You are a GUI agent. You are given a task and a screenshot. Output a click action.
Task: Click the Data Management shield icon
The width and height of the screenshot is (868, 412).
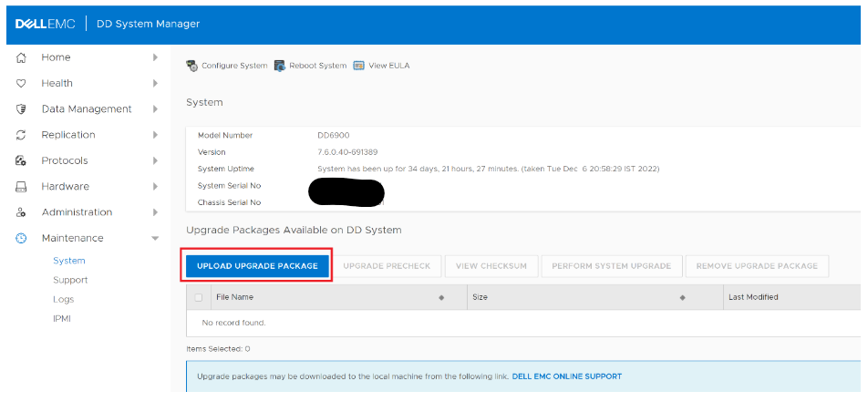tap(21, 109)
